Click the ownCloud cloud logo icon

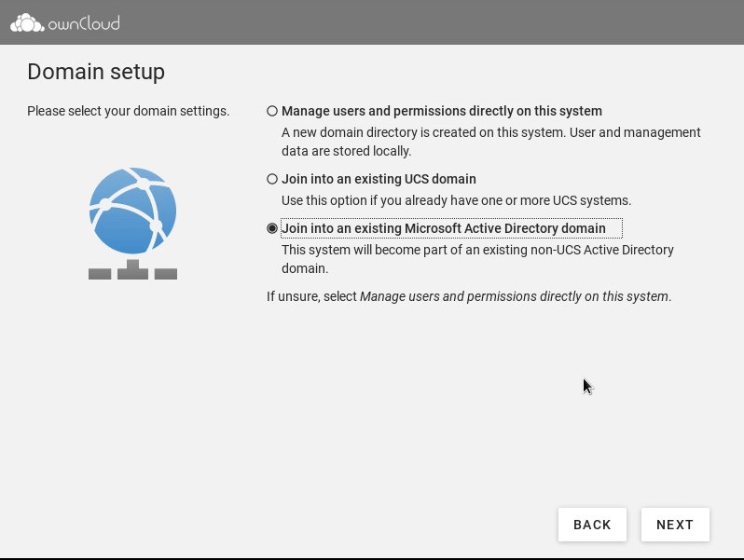(x=26, y=22)
